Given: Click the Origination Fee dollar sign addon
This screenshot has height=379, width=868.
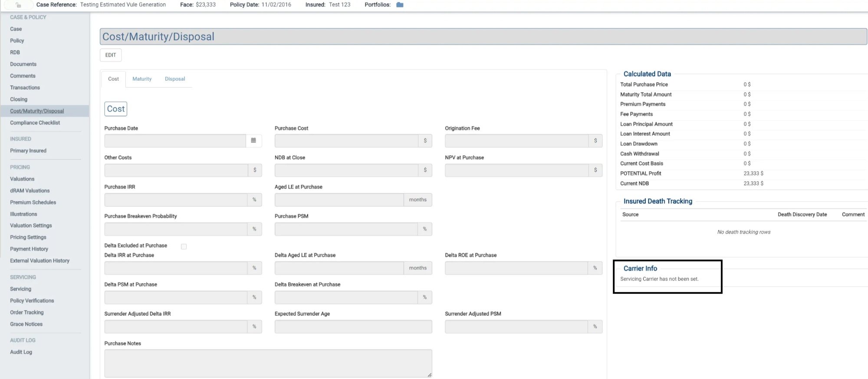Looking at the screenshot, I should click(x=595, y=141).
